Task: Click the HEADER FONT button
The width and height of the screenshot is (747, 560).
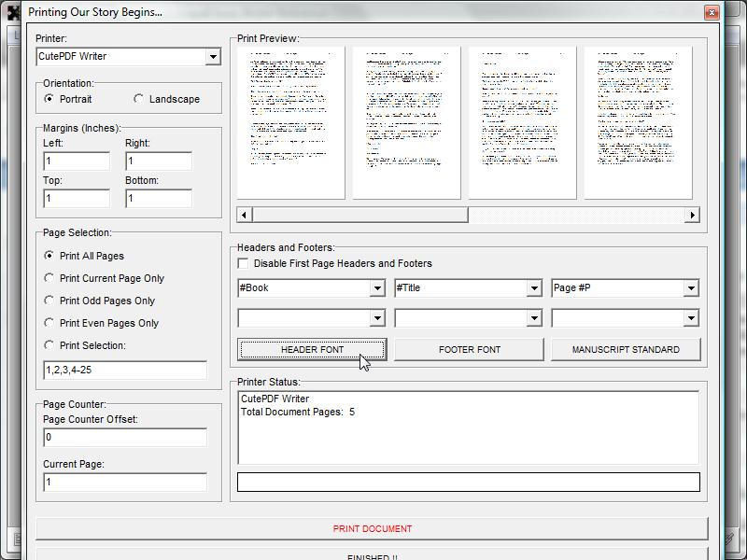Action: [x=312, y=350]
